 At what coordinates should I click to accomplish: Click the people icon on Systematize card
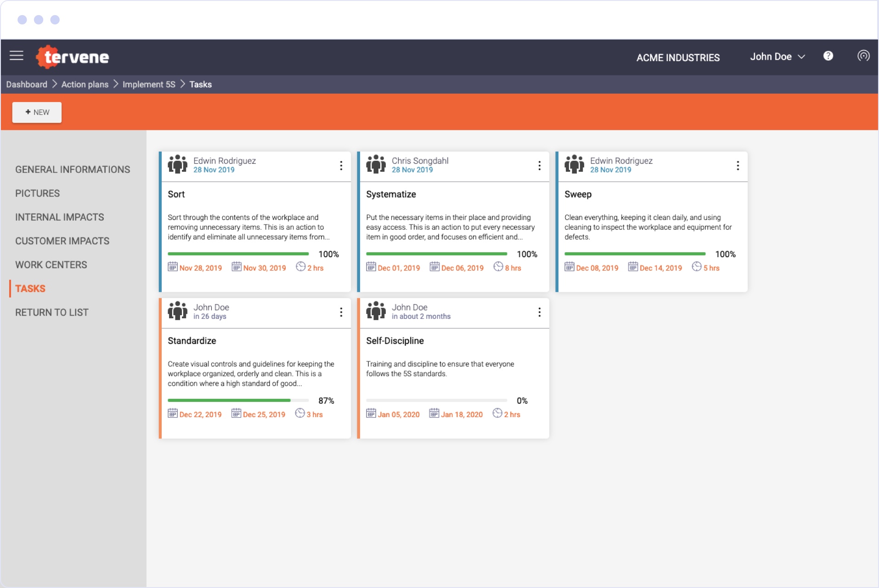376,164
